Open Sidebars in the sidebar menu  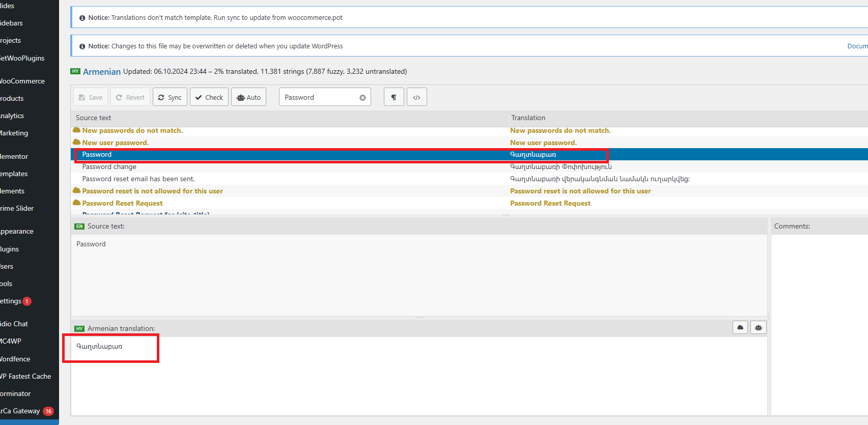point(12,23)
